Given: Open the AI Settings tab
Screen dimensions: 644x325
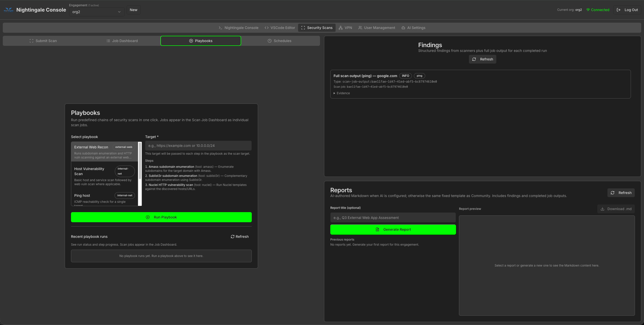Looking at the screenshot, I should (x=413, y=28).
